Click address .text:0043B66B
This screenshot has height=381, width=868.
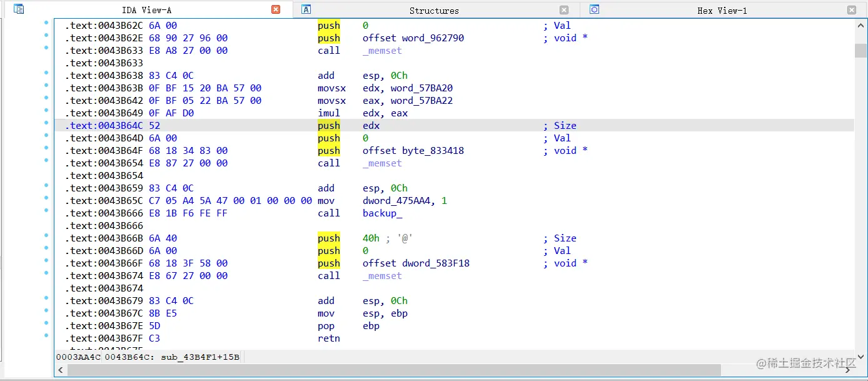click(104, 238)
